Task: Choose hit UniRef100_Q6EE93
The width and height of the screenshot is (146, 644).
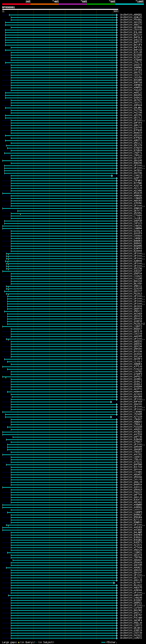Action: tap(131, 341)
